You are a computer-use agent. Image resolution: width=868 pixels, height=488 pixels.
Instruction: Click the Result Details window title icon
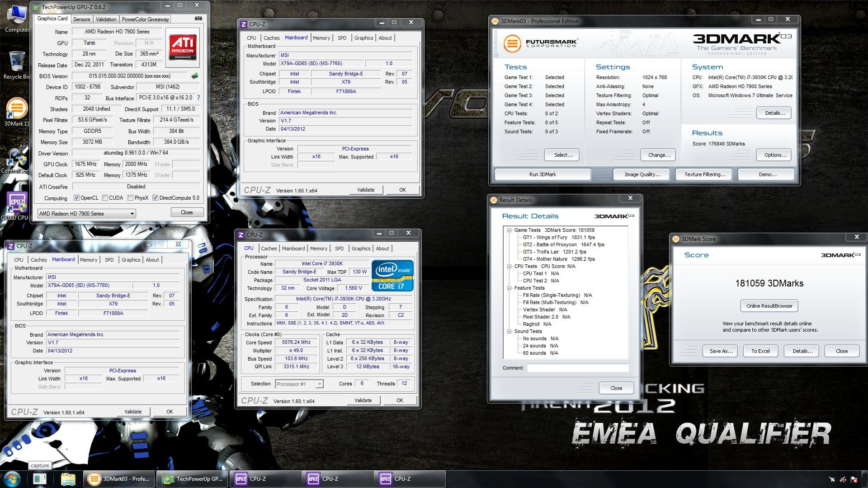[x=494, y=200]
